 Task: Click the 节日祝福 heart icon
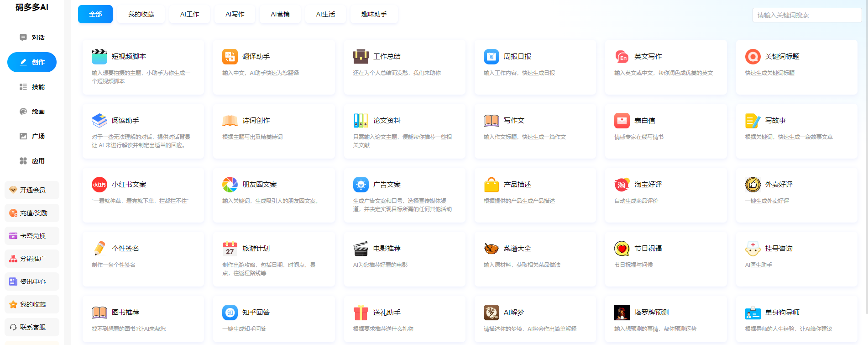coord(622,249)
